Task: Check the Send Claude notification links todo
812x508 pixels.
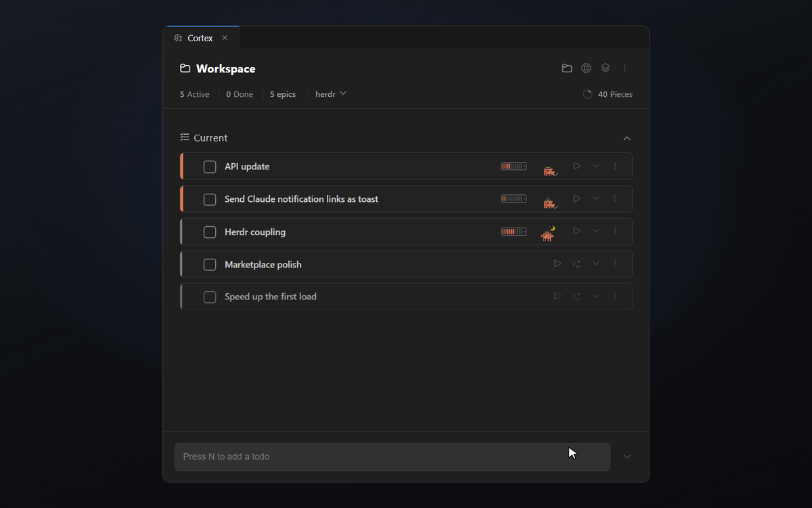Action: [210, 199]
